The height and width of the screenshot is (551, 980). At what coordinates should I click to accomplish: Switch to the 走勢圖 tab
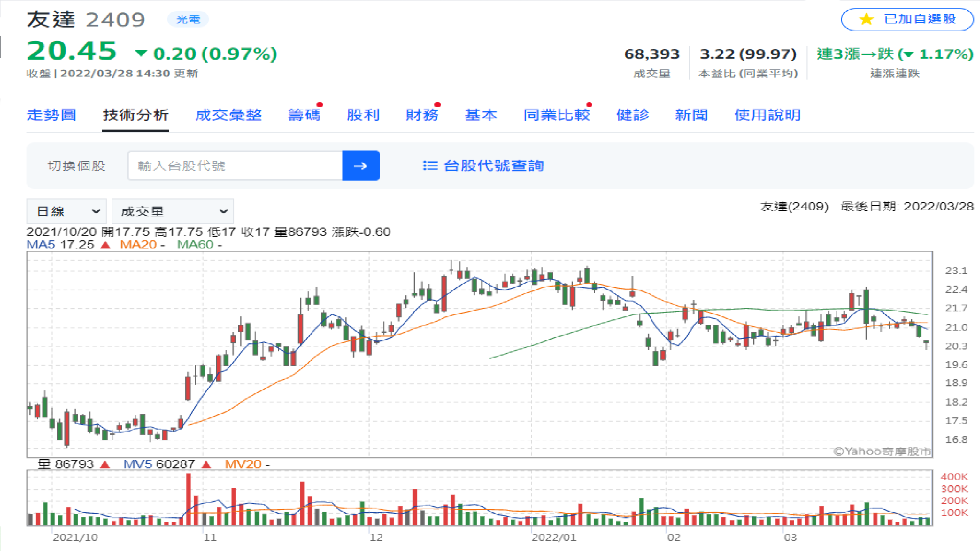(x=52, y=115)
